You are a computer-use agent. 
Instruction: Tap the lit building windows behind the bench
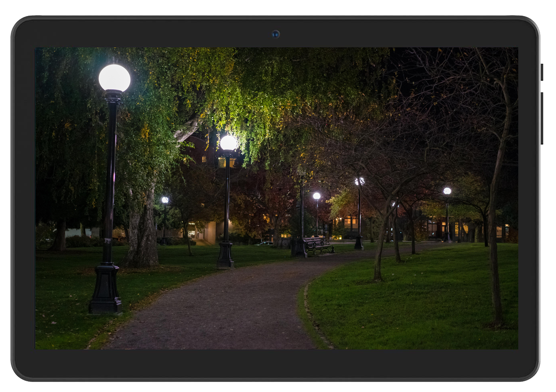tap(350, 222)
